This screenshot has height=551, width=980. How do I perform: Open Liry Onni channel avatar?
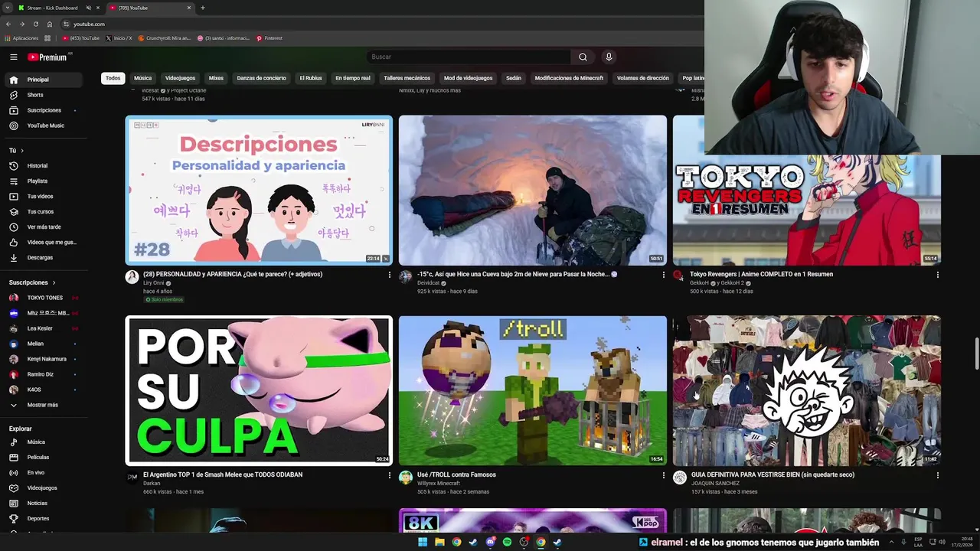pos(132,276)
